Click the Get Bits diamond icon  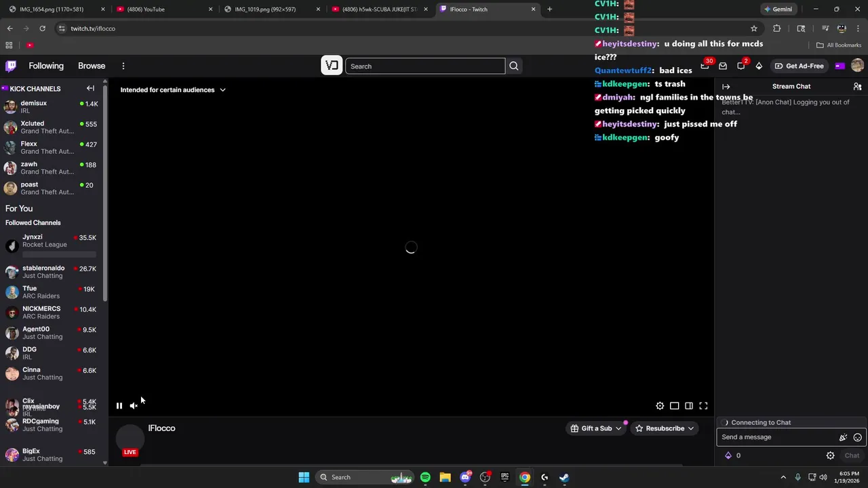click(x=759, y=66)
